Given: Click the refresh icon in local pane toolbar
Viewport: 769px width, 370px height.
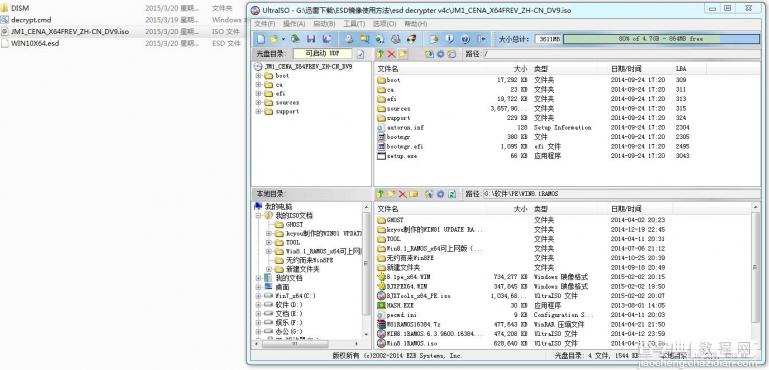Looking at the screenshot, I should (452, 194).
